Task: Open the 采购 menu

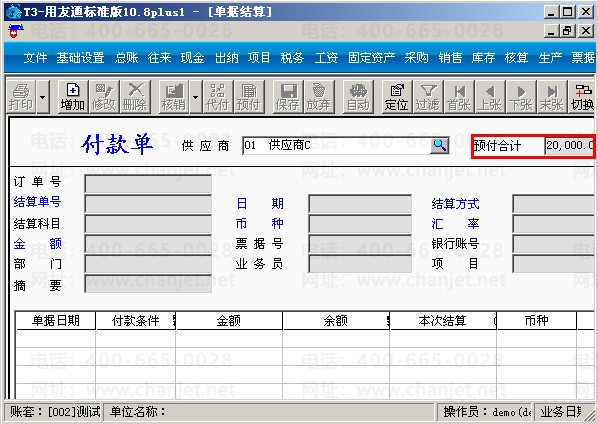Action: coord(416,58)
